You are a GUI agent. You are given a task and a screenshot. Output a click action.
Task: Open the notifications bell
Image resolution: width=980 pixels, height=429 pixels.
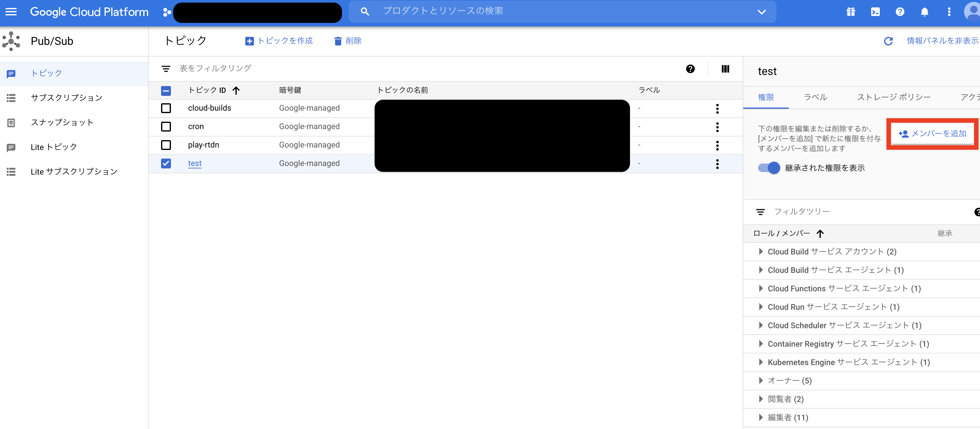pos(924,12)
